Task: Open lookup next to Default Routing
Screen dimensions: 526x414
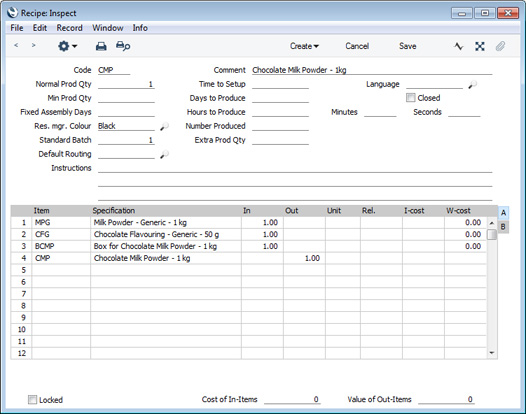Action: point(164,155)
